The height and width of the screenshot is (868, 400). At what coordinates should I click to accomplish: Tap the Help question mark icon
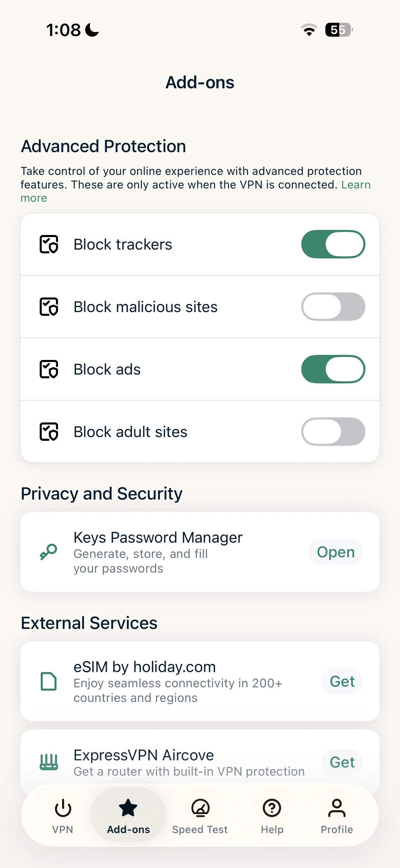[x=272, y=808]
